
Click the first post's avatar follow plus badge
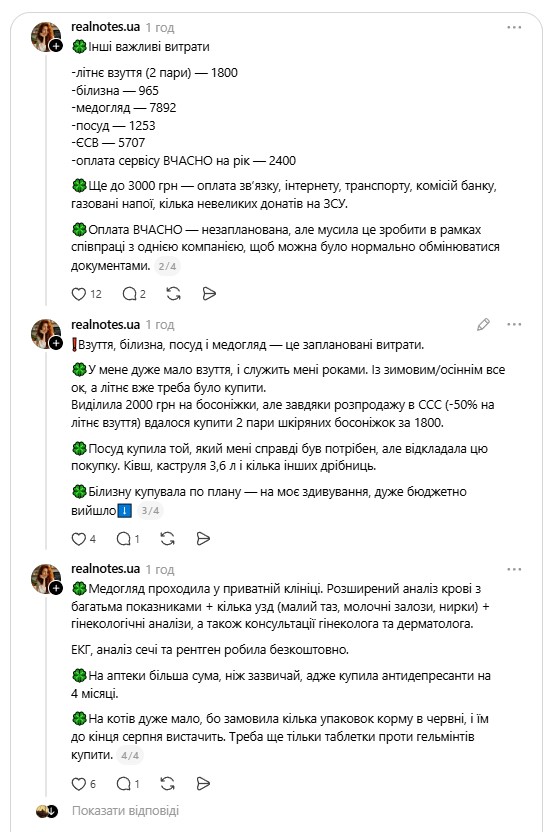coord(56,46)
